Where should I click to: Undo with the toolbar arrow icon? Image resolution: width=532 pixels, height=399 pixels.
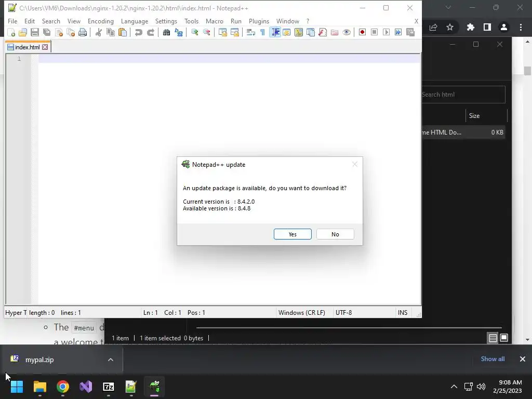138,32
